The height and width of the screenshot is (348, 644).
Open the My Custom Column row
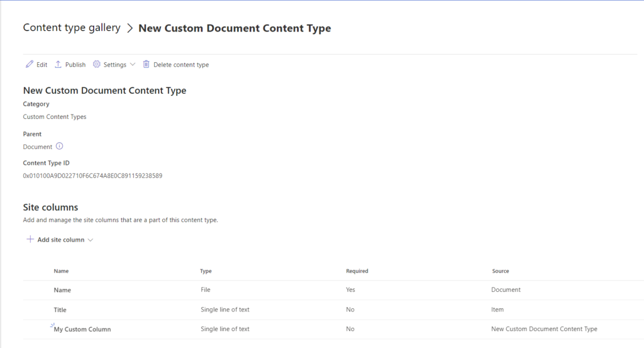click(333, 328)
